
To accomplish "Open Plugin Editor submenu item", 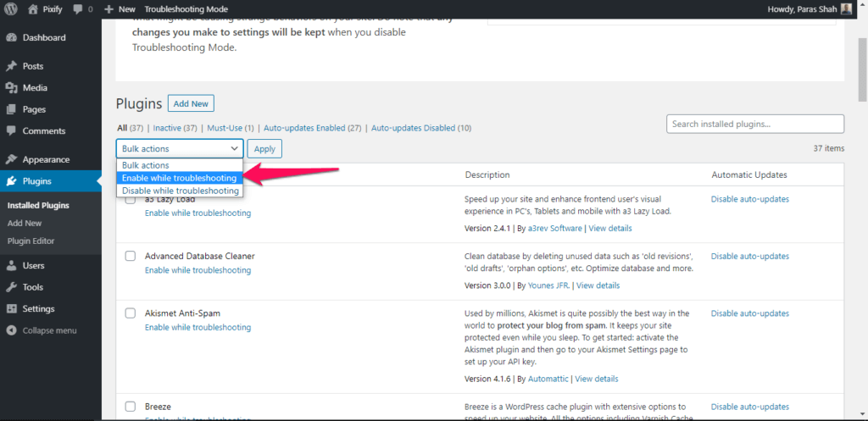I will click(x=31, y=241).
